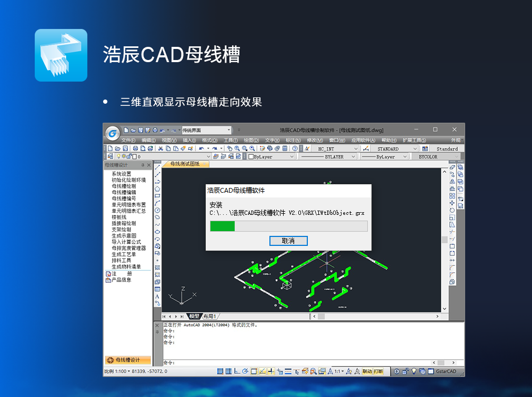Select the Pan hand tool

point(230,148)
